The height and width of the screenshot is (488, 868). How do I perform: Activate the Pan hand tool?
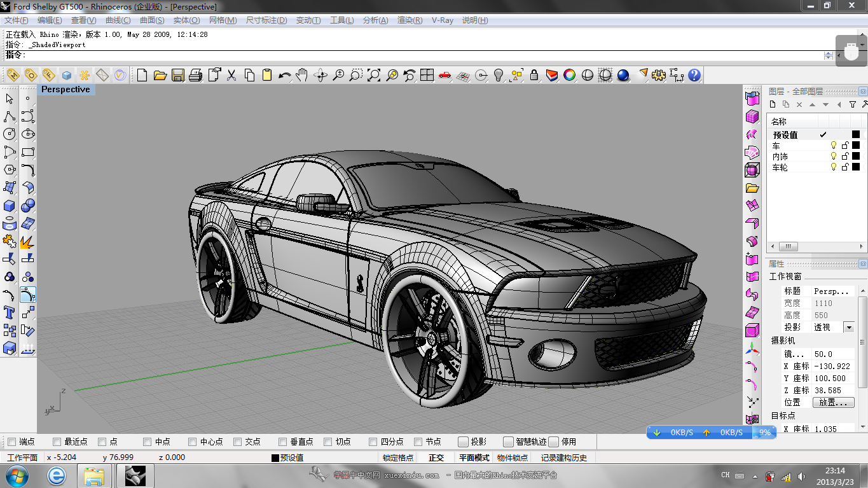coord(303,75)
